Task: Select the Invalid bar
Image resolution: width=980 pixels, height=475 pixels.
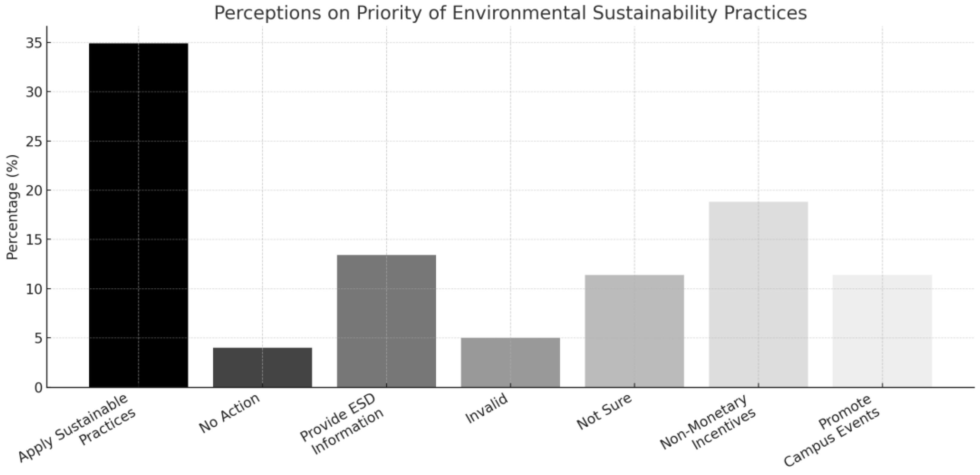Action: coord(511,363)
